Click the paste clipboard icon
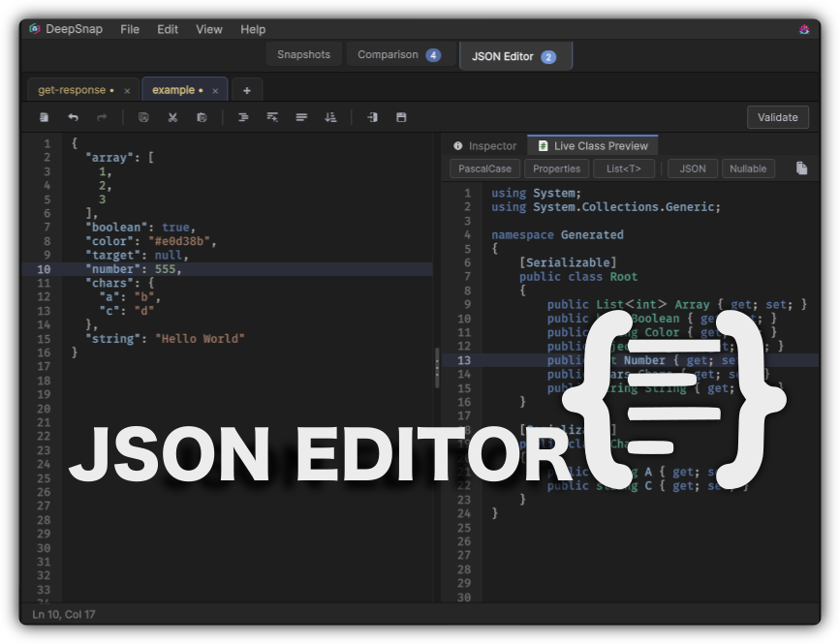The image size is (840, 644). point(202,117)
